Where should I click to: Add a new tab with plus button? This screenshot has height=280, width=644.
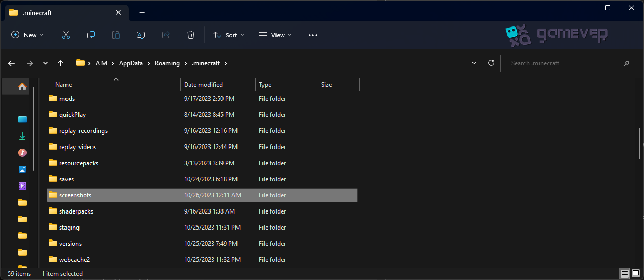tap(142, 12)
